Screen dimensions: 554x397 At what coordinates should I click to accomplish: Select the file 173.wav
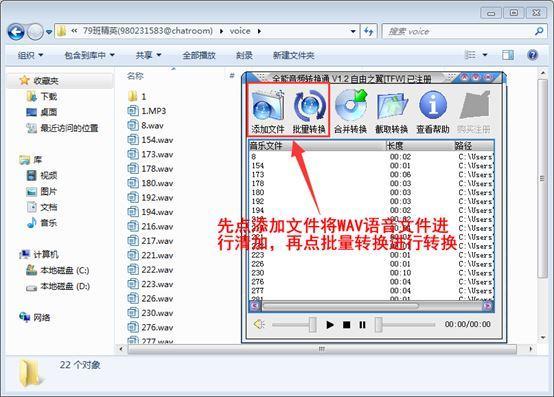point(150,154)
